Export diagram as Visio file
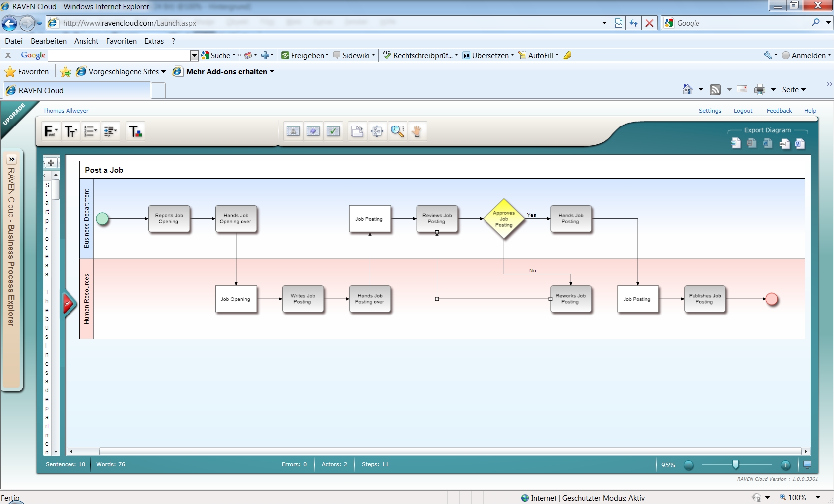Screen dimensions: 834x504 click(800, 144)
